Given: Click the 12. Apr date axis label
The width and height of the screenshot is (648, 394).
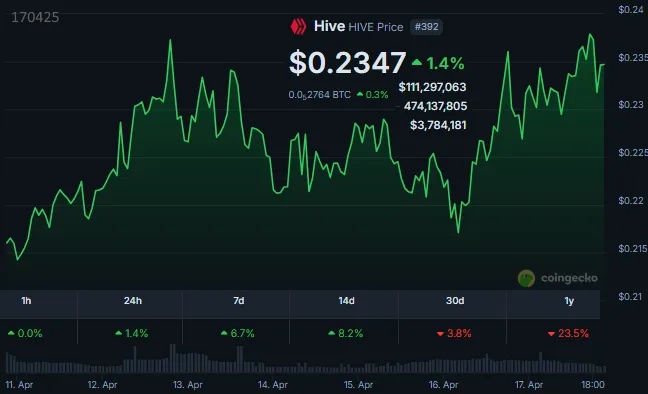Looking at the screenshot, I should click(102, 385).
